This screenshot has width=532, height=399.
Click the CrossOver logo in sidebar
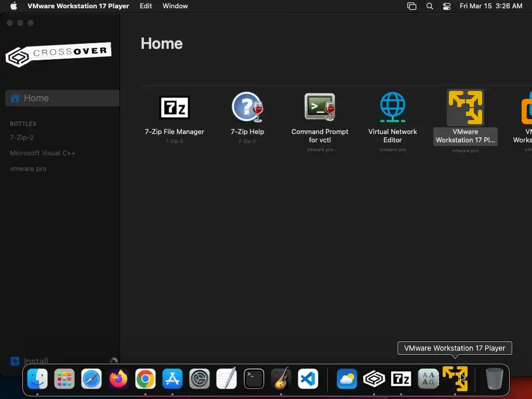(58, 54)
